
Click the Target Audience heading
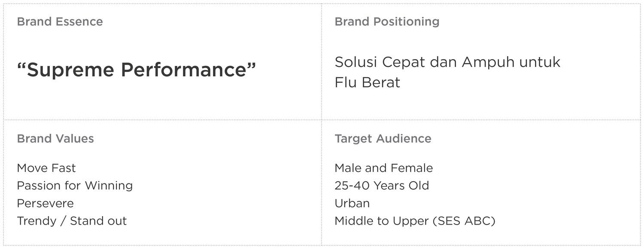click(x=383, y=138)
